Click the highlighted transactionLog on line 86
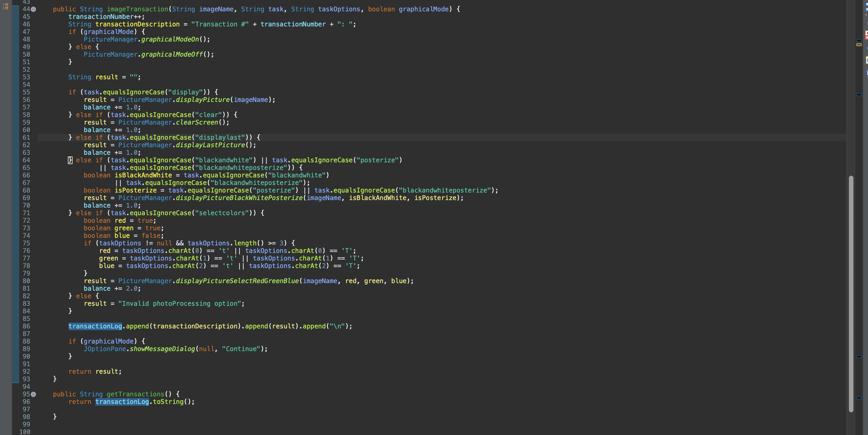The image size is (868, 435). (x=95, y=326)
